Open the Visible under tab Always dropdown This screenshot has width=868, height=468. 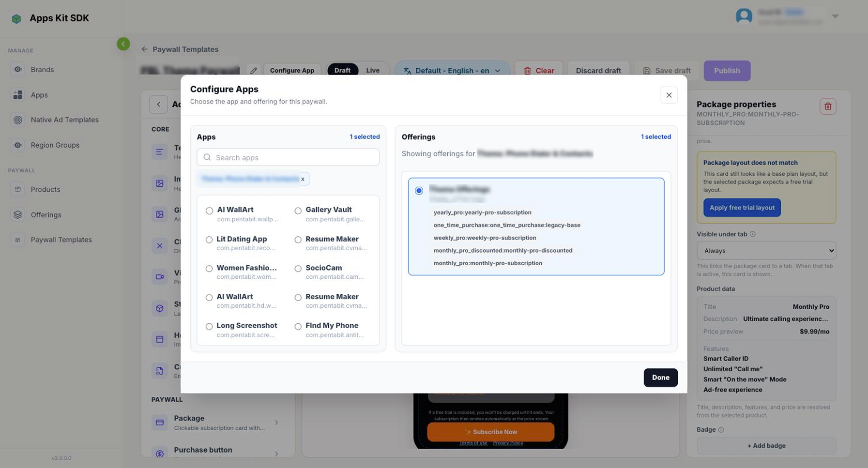766,251
